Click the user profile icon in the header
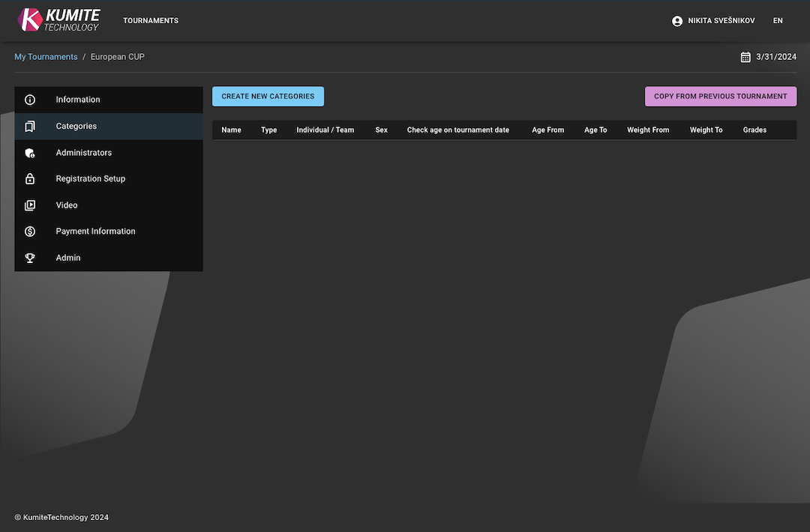Image resolution: width=810 pixels, height=532 pixels. pos(677,20)
